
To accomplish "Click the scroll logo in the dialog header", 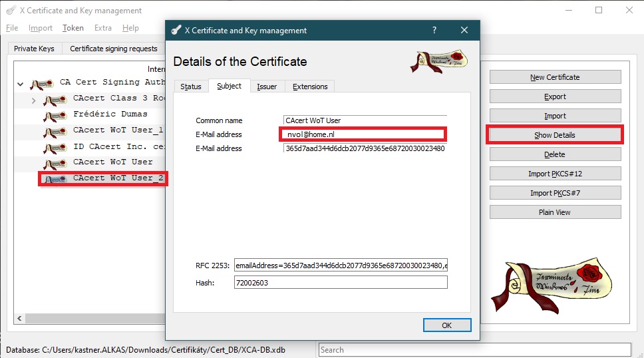I will pos(438,61).
